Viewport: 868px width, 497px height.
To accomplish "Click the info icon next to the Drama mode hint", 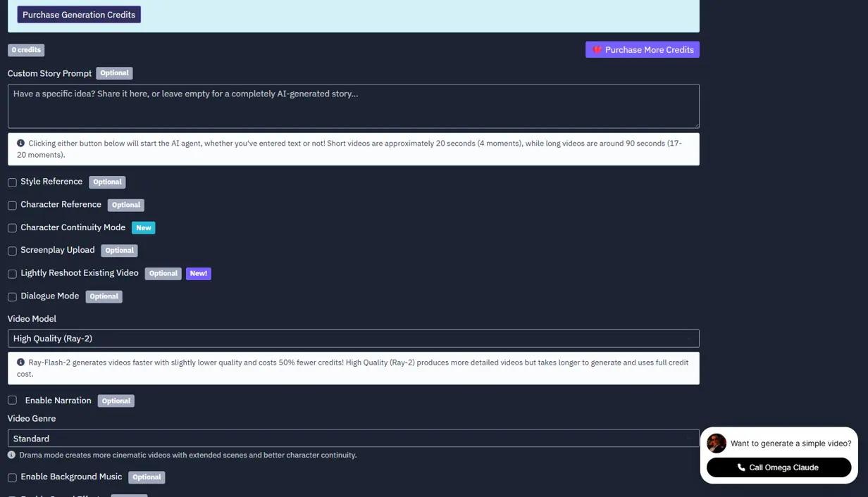I will 11,455.
